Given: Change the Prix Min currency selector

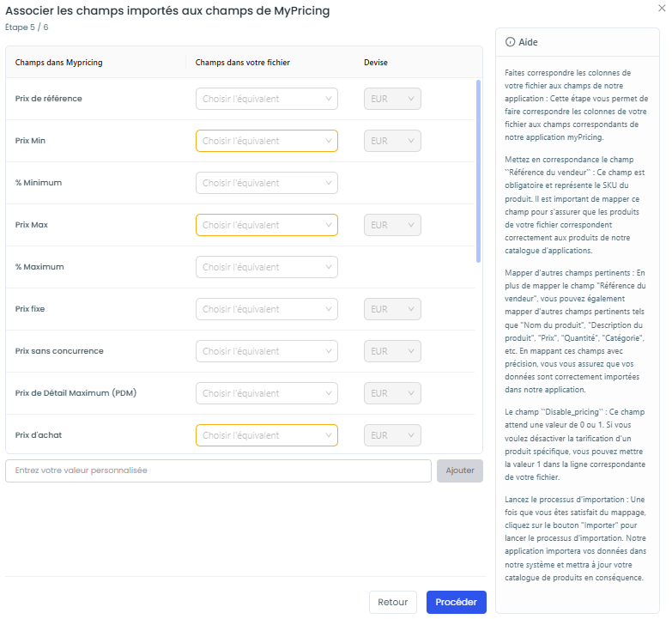Looking at the screenshot, I should 392,141.
